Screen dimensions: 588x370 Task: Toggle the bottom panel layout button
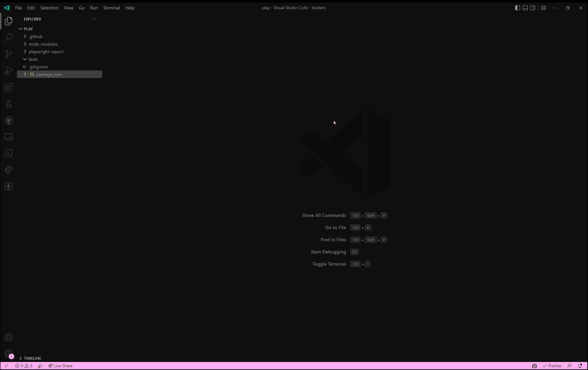click(x=525, y=8)
